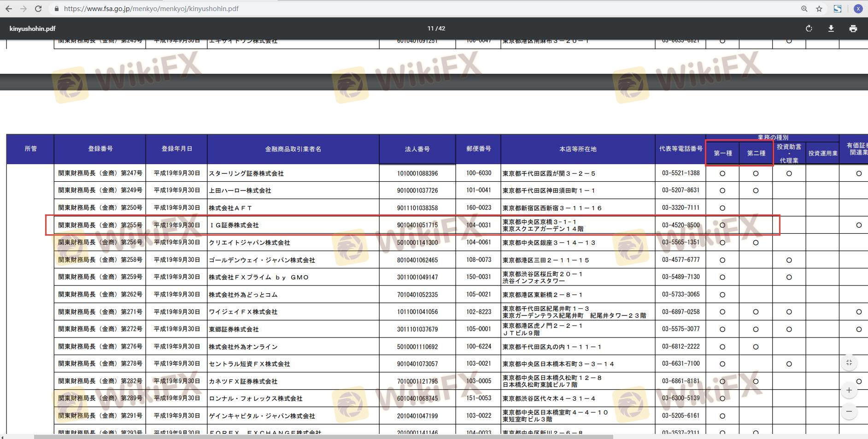Select company name ワイジェイＦＸ株式会社

click(243, 312)
